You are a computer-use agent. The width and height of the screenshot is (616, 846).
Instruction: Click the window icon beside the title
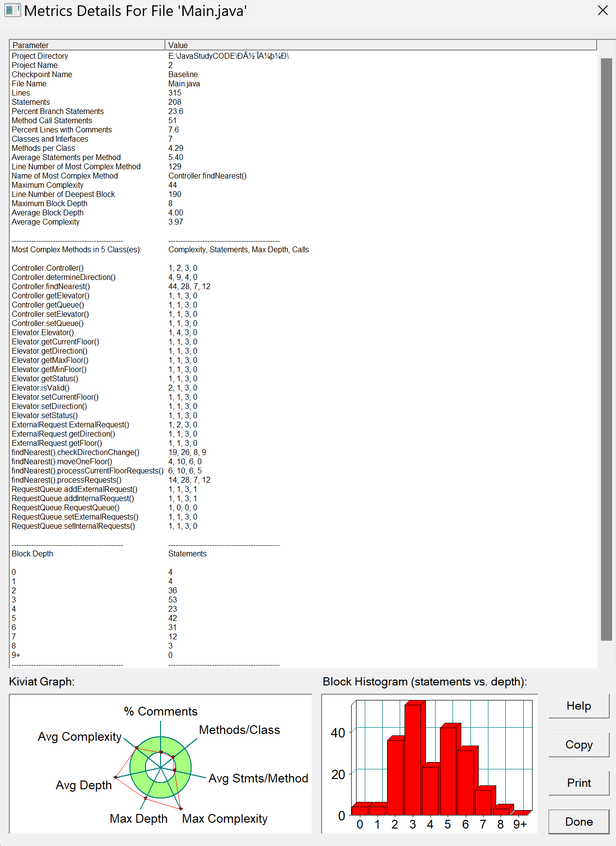tap(13, 10)
